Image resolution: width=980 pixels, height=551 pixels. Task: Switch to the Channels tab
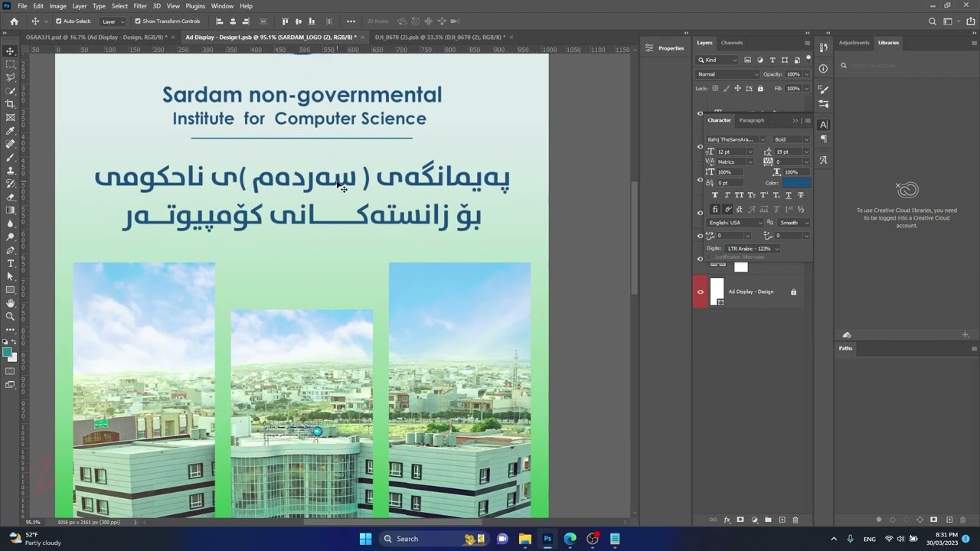click(732, 43)
